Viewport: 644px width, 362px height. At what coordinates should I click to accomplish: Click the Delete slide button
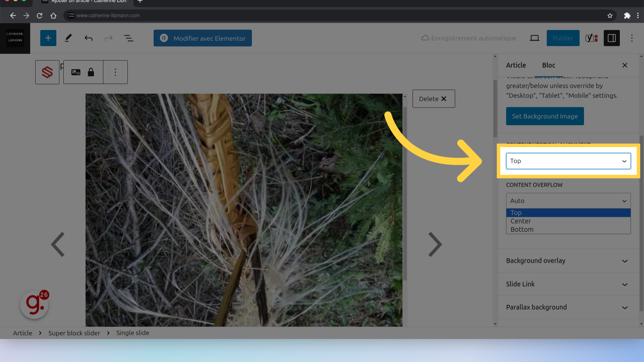point(433,99)
